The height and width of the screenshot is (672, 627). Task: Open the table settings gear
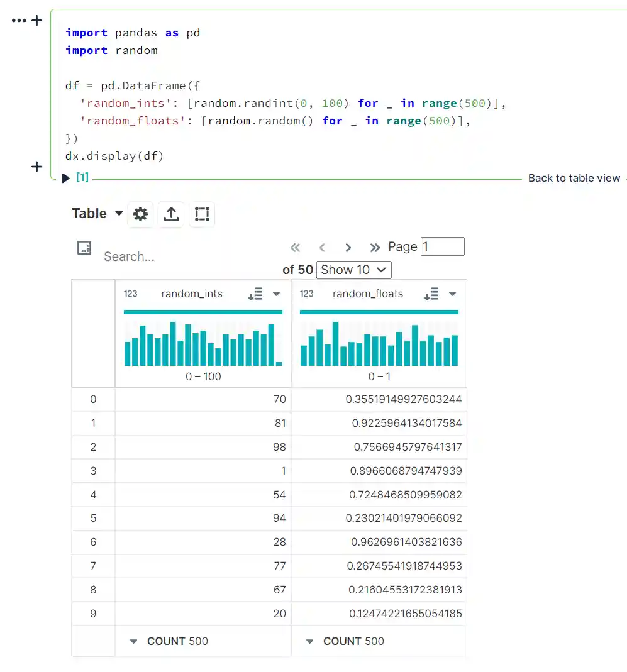click(141, 214)
